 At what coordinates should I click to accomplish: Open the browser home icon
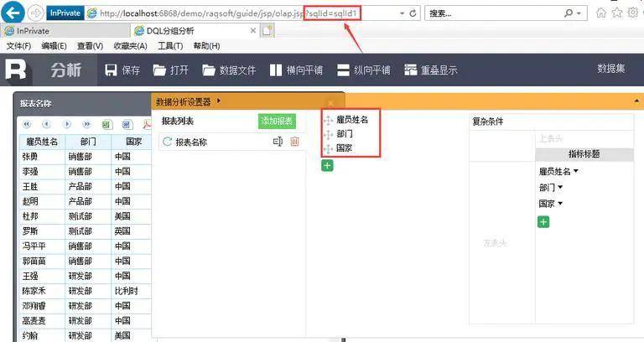coord(601,13)
